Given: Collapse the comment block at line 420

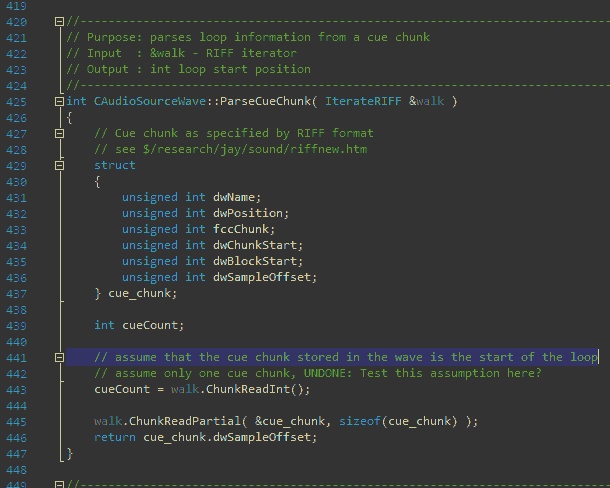Looking at the screenshot, I should pyautogui.click(x=59, y=21).
